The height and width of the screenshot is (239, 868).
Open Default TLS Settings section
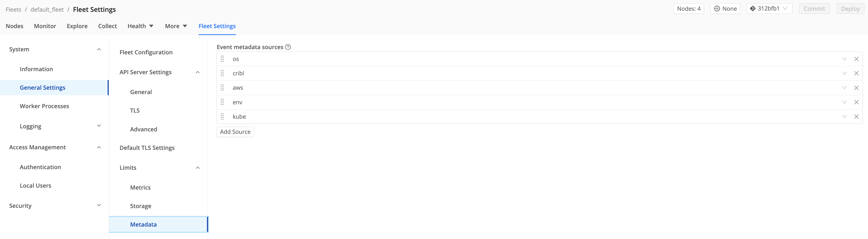coord(147,148)
